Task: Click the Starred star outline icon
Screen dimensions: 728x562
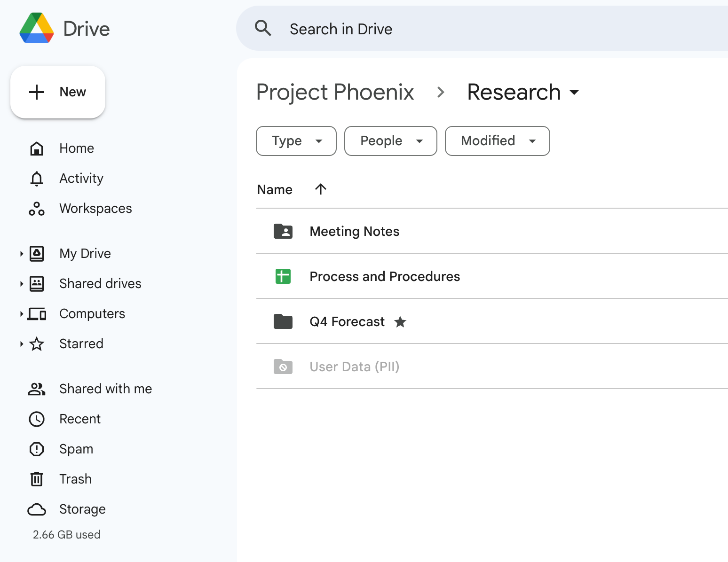Action: pyautogui.click(x=37, y=344)
